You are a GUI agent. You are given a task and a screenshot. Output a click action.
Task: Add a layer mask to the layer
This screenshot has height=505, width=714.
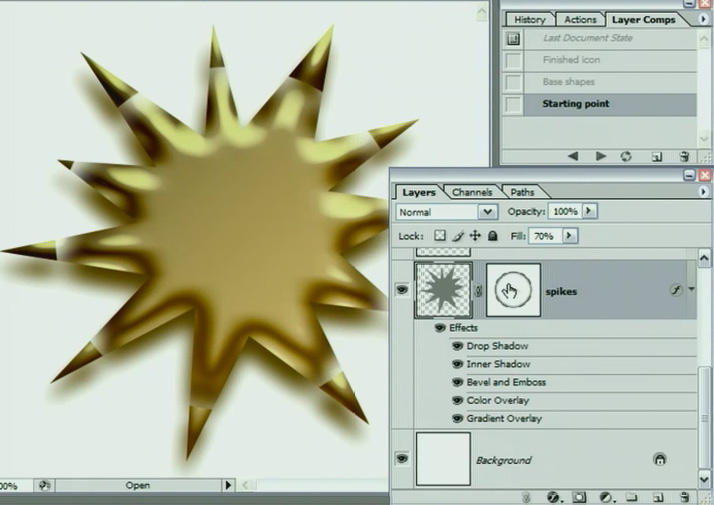(x=579, y=497)
